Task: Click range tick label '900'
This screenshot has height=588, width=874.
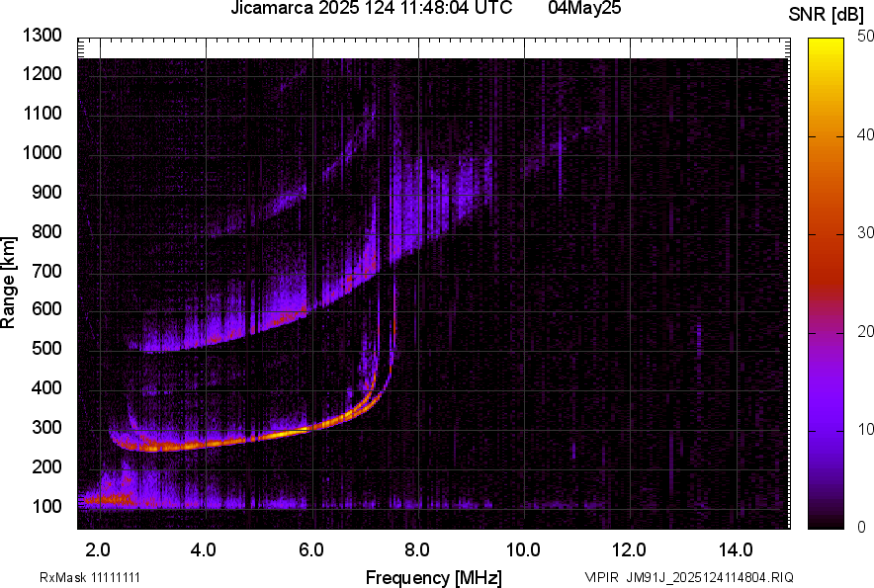Action: click(x=46, y=192)
